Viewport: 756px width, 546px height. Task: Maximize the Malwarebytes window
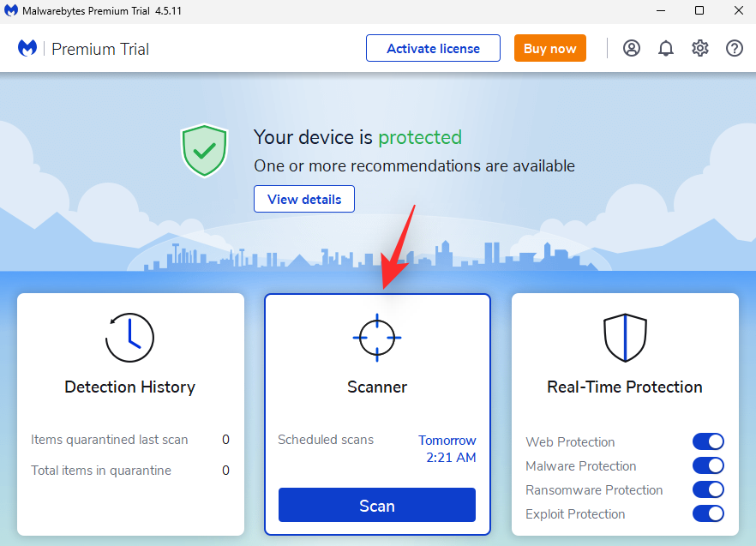pos(699,11)
